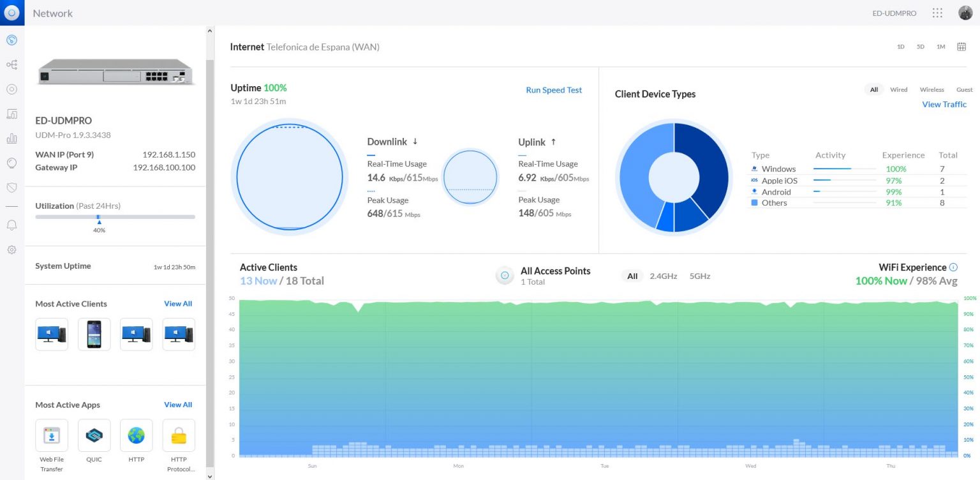
Task: Open the Topology icon in sidebar
Action: point(11,64)
